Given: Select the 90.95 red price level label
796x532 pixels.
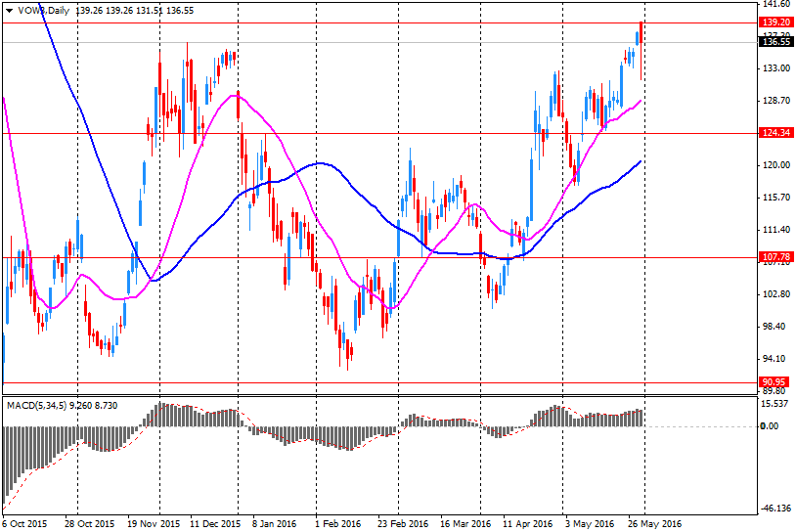Looking at the screenshot, I should coord(774,382).
